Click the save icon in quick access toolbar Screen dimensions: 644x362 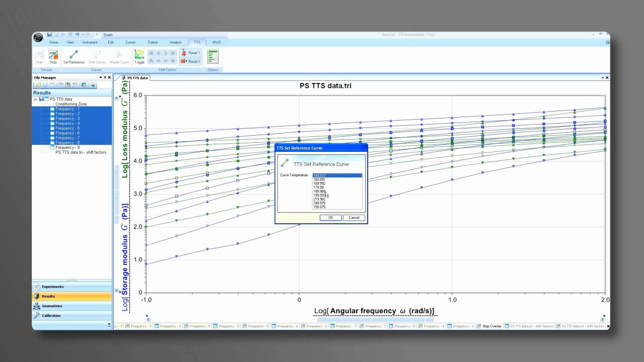(x=50, y=35)
